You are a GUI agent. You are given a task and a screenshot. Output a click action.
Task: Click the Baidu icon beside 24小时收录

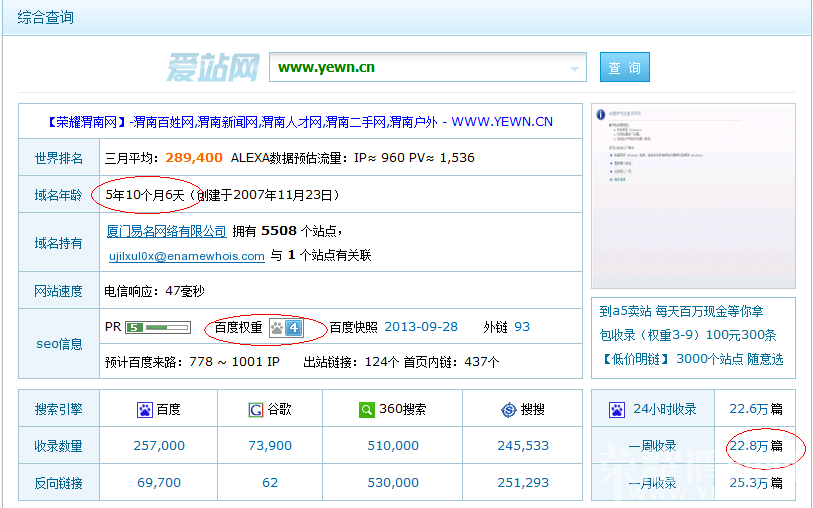617,410
